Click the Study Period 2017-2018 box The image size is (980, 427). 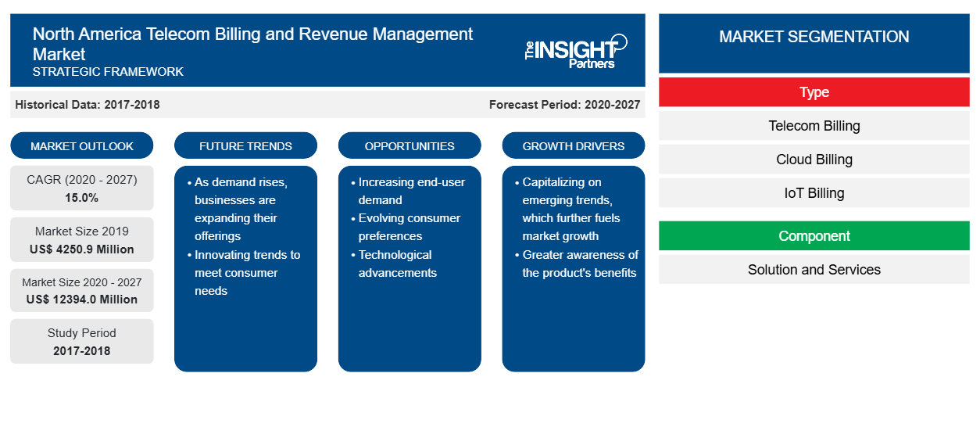coord(82,342)
